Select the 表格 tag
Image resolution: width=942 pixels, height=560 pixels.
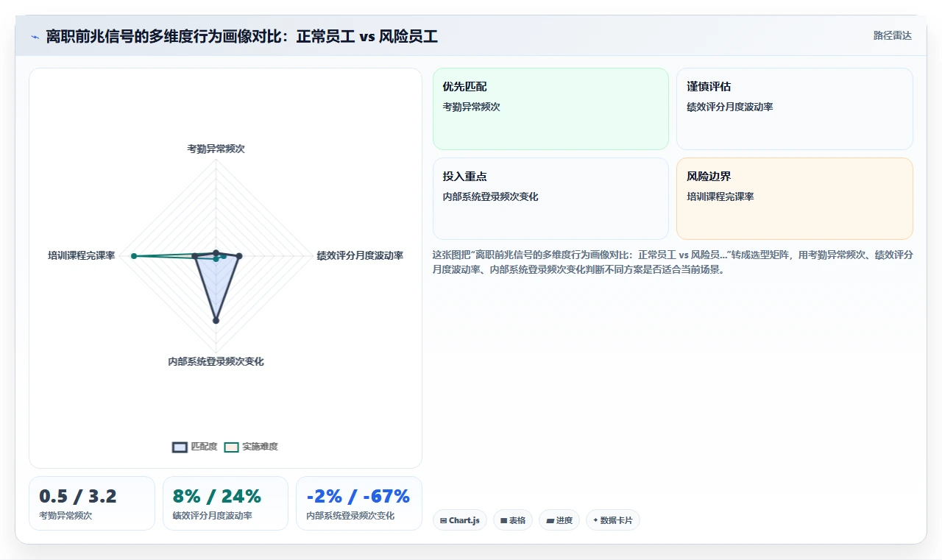pyautogui.click(x=513, y=520)
